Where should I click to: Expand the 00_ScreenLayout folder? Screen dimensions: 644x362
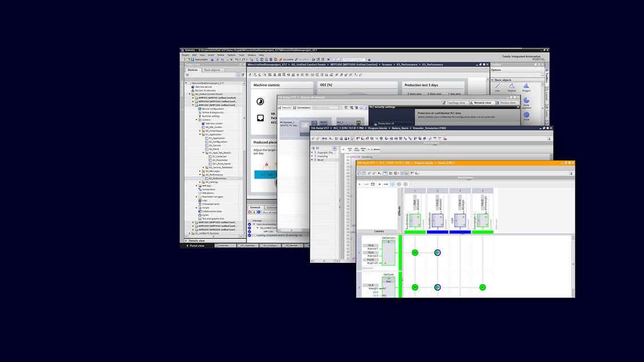pos(200,131)
